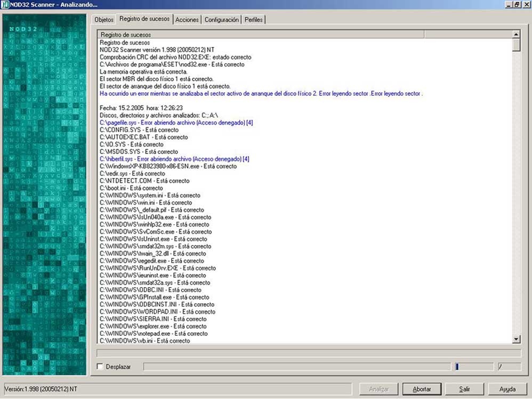Select the C:\WINDOWS\explorer.exe log entry

(x=153, y=327)
